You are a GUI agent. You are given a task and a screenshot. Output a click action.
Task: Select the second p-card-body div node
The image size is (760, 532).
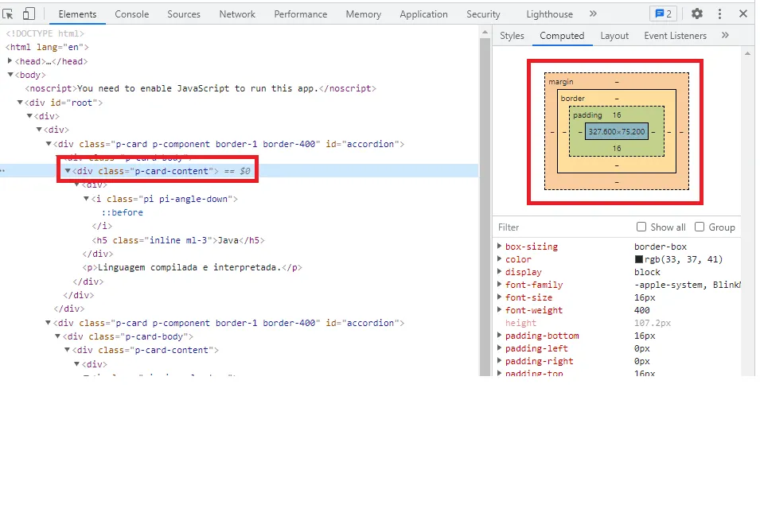pos(128,336)
